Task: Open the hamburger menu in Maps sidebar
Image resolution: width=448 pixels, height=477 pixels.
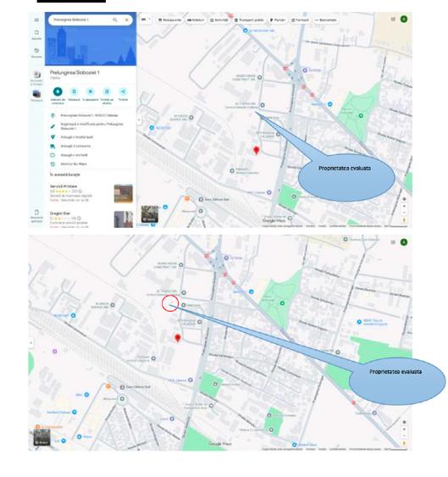Action: (x=36, y=19)
